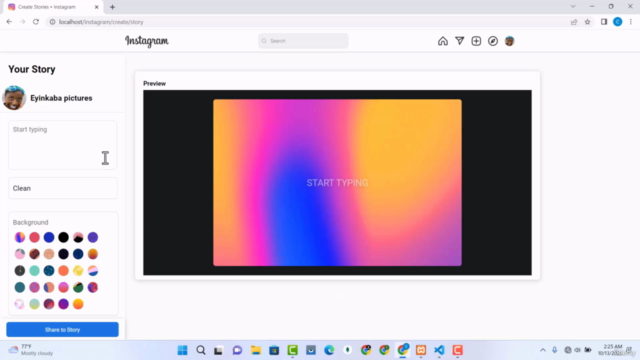Select the half blue half peach swatch
640x360 pixels.
pyautogui.click(x=49, y=287)
